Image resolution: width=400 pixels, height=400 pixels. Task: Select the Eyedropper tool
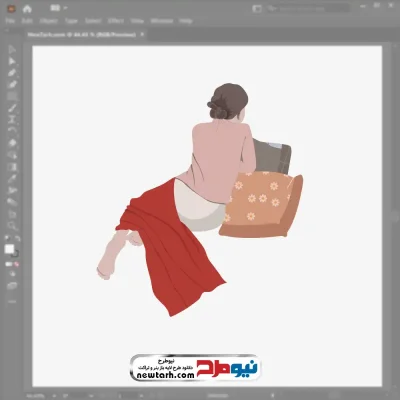(x=12, y=178)
